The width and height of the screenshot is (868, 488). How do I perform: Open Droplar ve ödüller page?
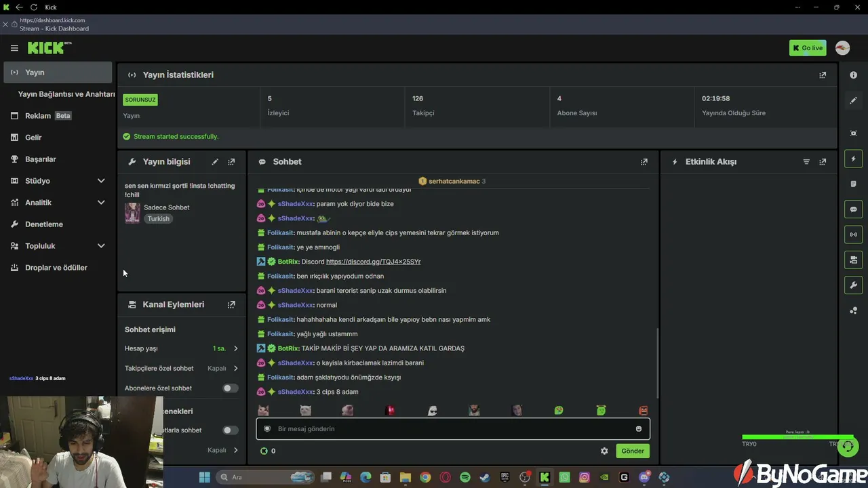pyautogui.click(x=58, y=268)
